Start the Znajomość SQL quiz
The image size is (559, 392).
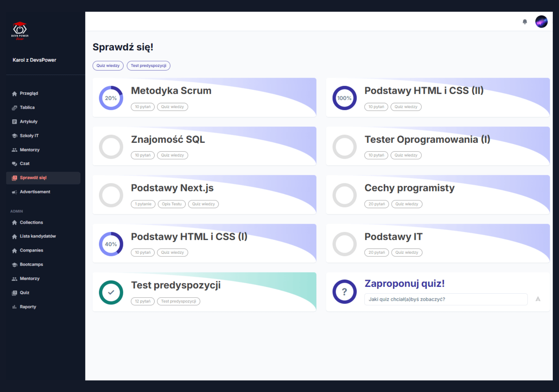pos(168,139)
